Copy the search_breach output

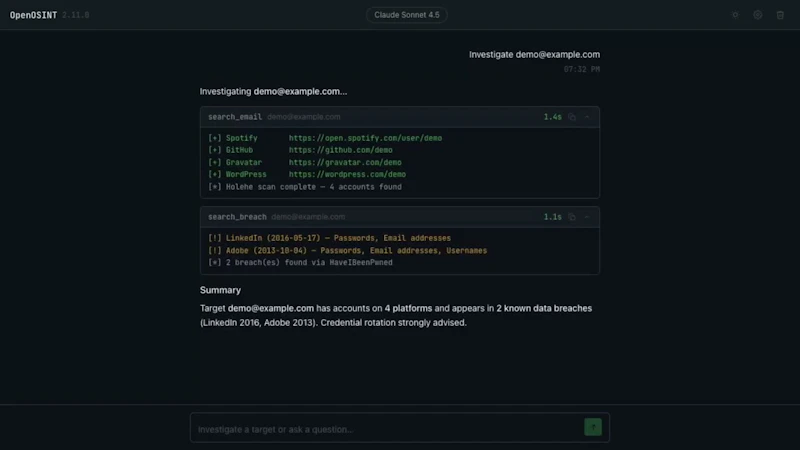point(572,217)
